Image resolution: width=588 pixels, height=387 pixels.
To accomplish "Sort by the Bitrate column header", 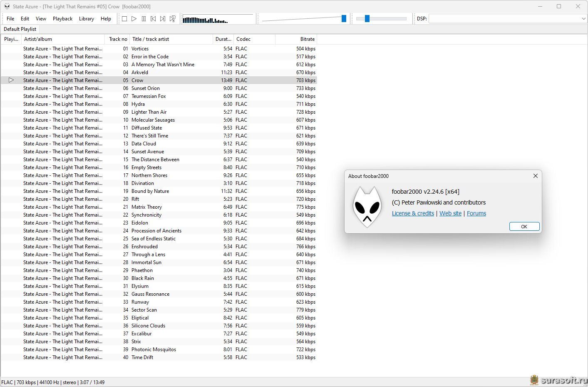I will click(296, 39).
